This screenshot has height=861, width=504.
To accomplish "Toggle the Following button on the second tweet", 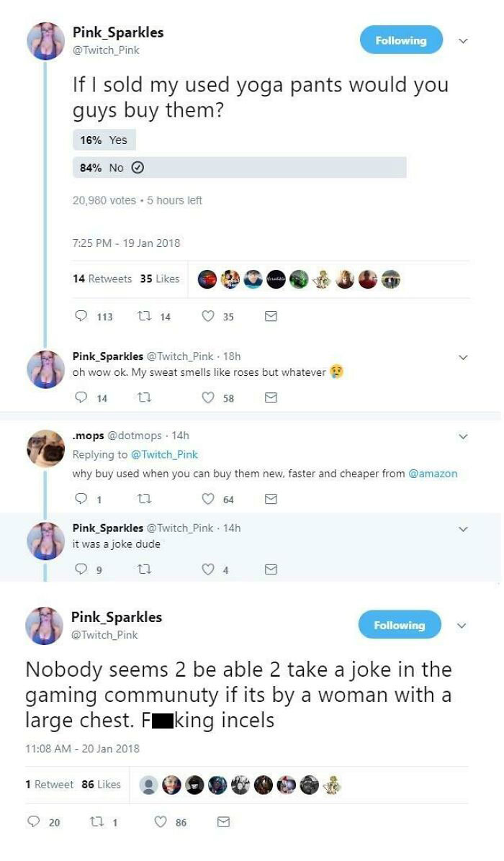I will (400, 626).
